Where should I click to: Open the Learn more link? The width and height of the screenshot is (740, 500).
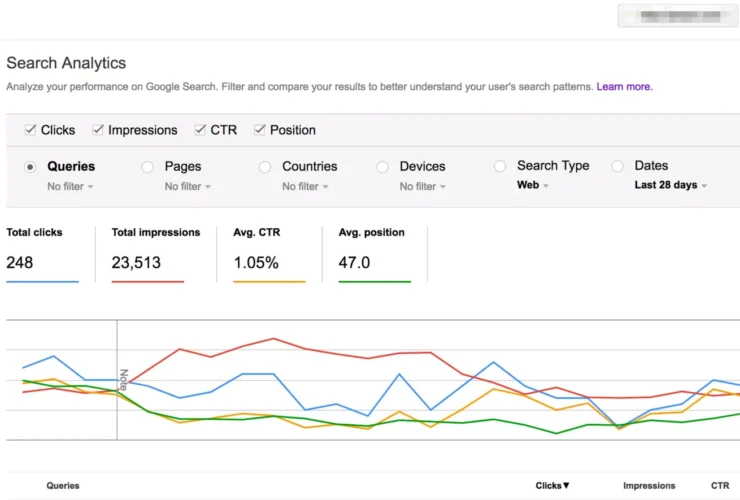tap(624, 87)
